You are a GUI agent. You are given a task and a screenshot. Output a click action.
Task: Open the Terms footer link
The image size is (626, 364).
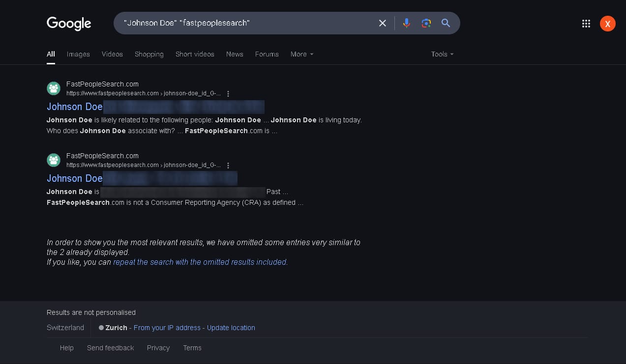click(192, 348)
